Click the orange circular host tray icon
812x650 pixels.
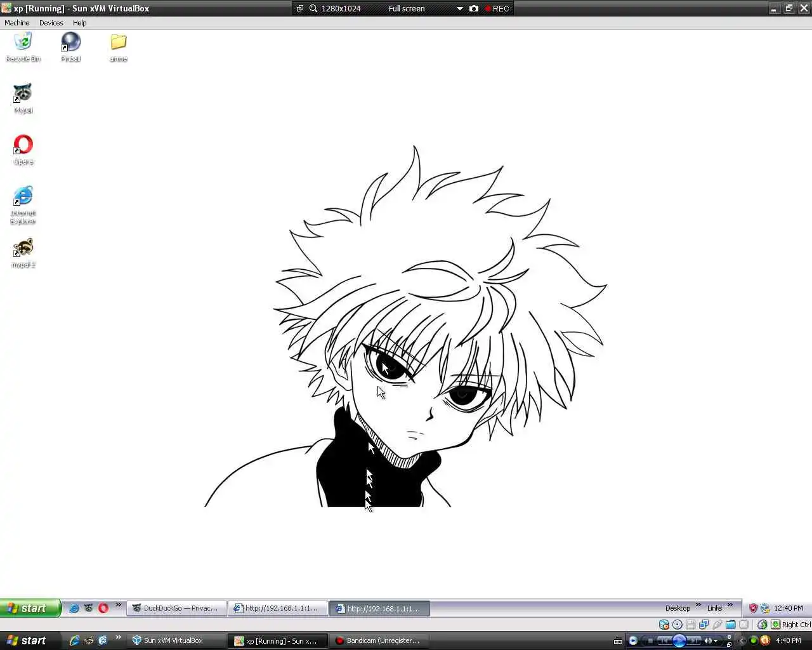765,640
